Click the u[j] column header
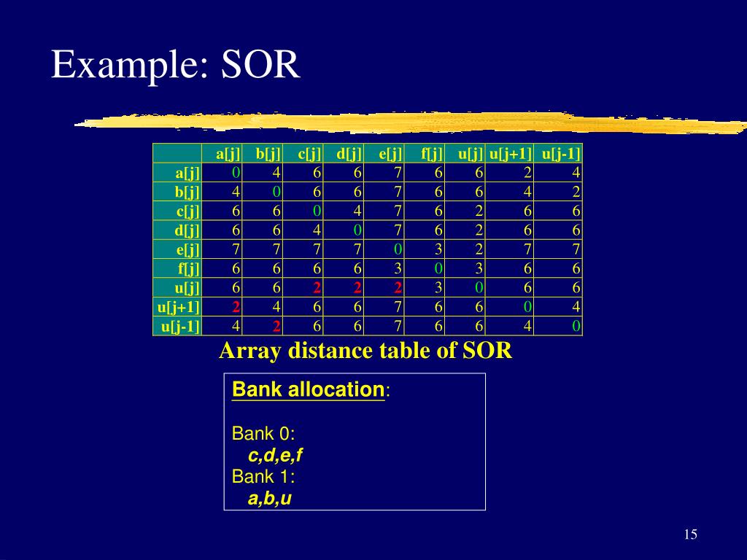This screenshot has height=560, width=747. coord(465,153)
